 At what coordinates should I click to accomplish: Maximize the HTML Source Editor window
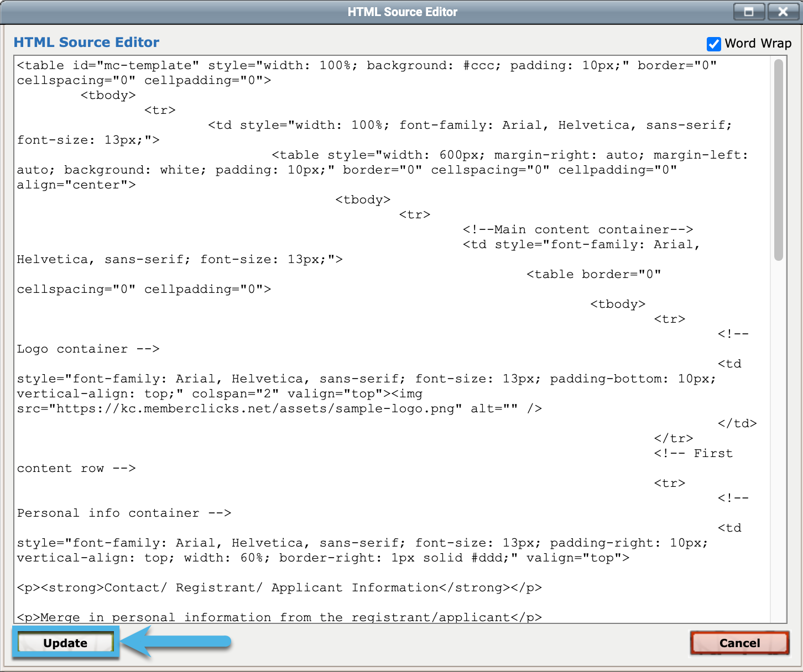(749, 12)
